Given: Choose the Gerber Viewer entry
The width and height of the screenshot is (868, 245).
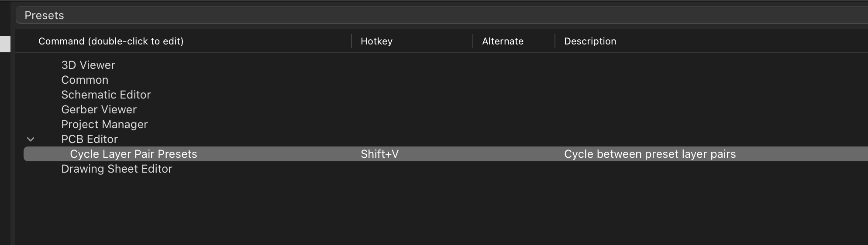Looking at the screenshot, I should coord(99,109).
